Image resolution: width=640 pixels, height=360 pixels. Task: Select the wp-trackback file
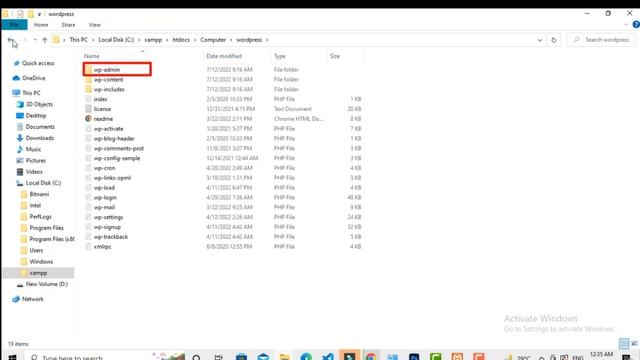(x=111, y=237)
